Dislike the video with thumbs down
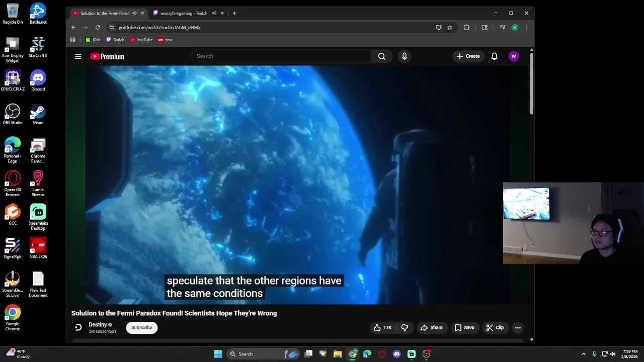 click(x=405, y=328)
